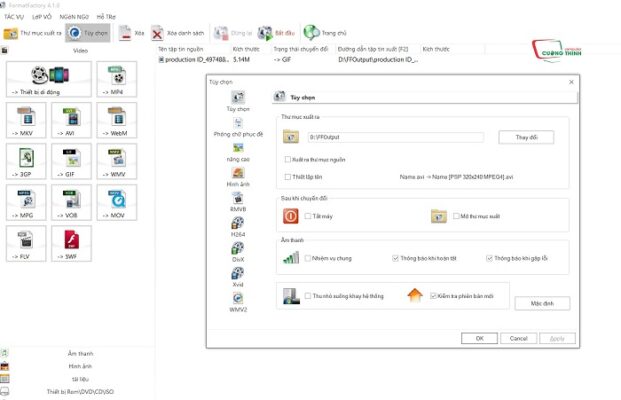The height and width of the screenshot is (400, 621).
Task: Uncheck Kiểm tra phiên bản mới checkbox
Action: [x=433, y=296]
